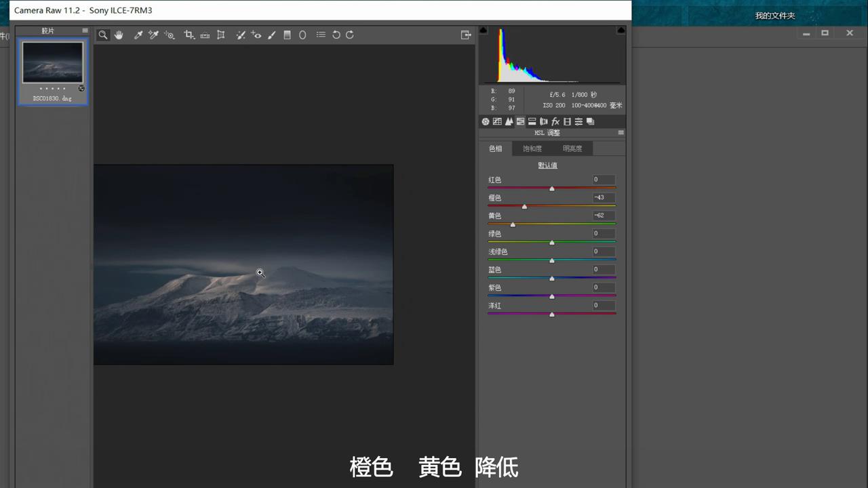868x488 pixels.
Task: Select the Hand tool
Action: point(119,35)
